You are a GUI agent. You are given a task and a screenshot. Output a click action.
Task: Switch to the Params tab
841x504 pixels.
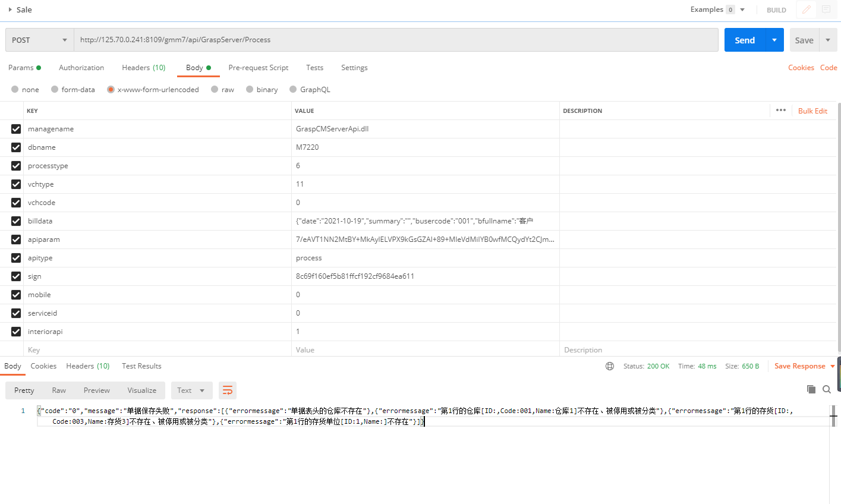24,68
